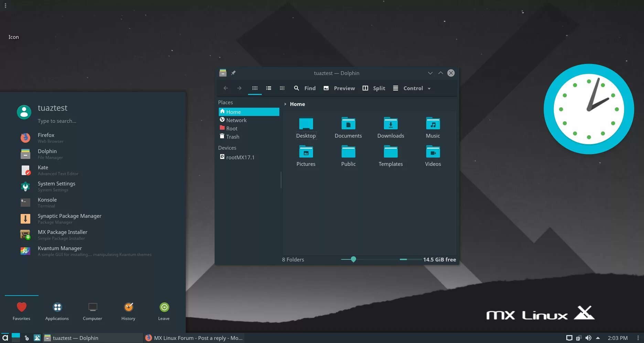
Task: Open the volume control tray icon
Action: [588, 338]
